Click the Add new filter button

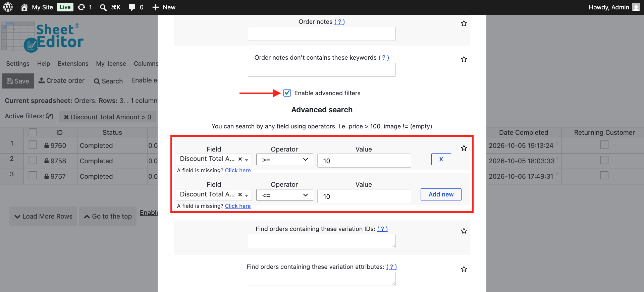pyautogui.click(x=441, y=194)
